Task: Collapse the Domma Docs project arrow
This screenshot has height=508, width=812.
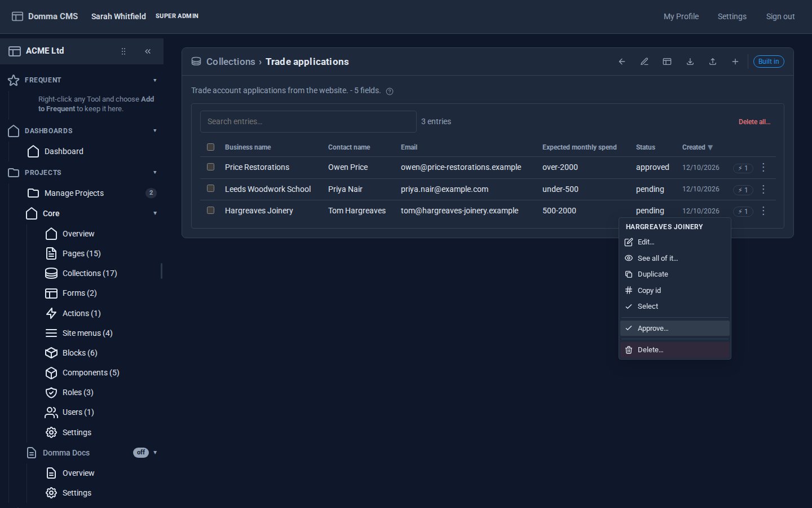Action: 155,453
